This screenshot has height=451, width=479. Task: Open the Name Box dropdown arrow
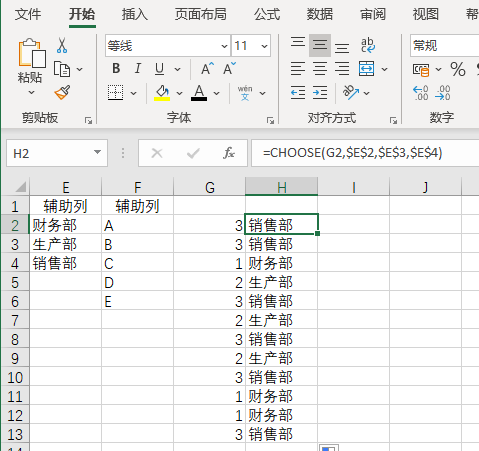point(97,152)
